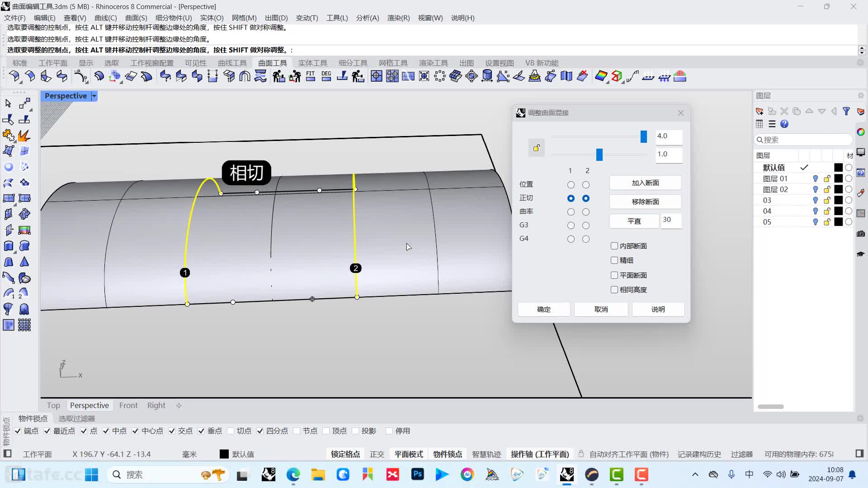868x488 pixels.
Task: Open the Perspective viewport title dropdown arrow
Action: [x=94, y=96]
